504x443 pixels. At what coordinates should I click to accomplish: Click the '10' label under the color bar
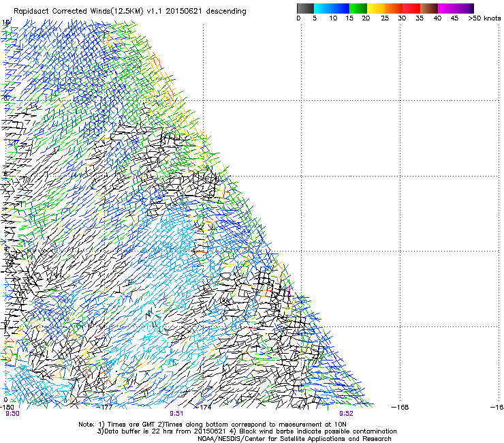(333, 18)
